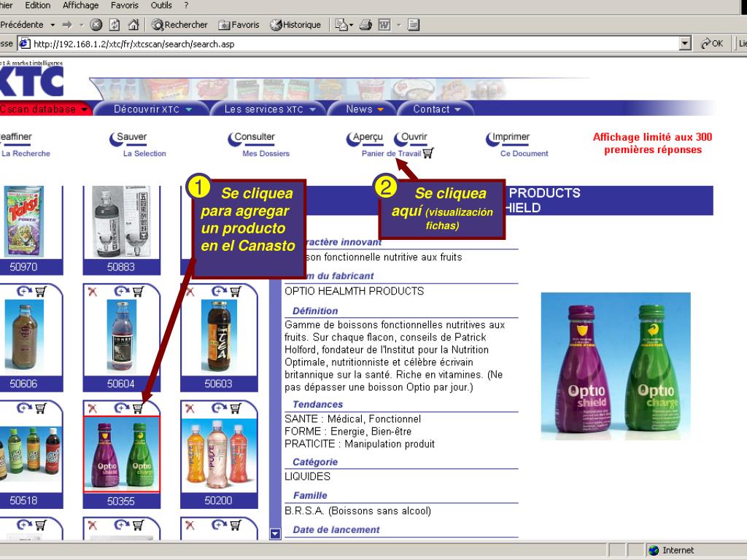Click the large Optio bottles product image

[x=616, y=366]
